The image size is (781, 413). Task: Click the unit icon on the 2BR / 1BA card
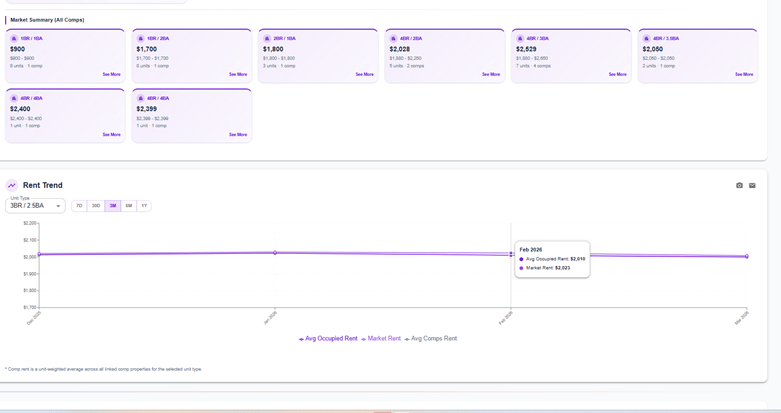click(x=267, y=38)
